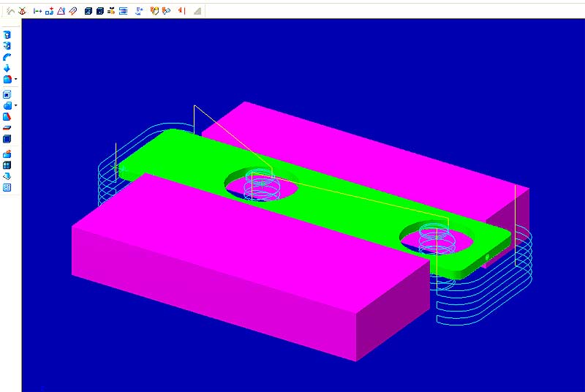Image resolution: width=585 pixels, height=392 pixels.
Task: Select the blue horizontal dimension arrow icon
Action: coord(38,11)
